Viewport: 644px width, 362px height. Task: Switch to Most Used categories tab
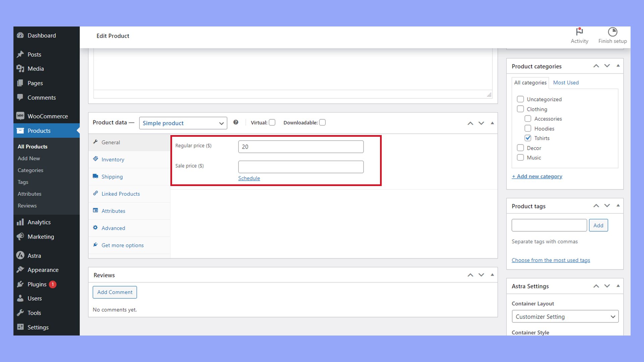[566, 83]
